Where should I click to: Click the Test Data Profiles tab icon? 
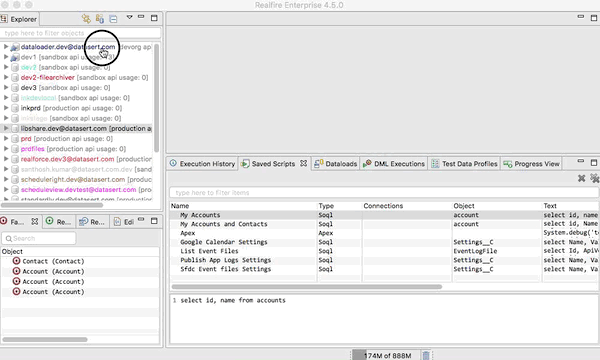click(435, 164)
